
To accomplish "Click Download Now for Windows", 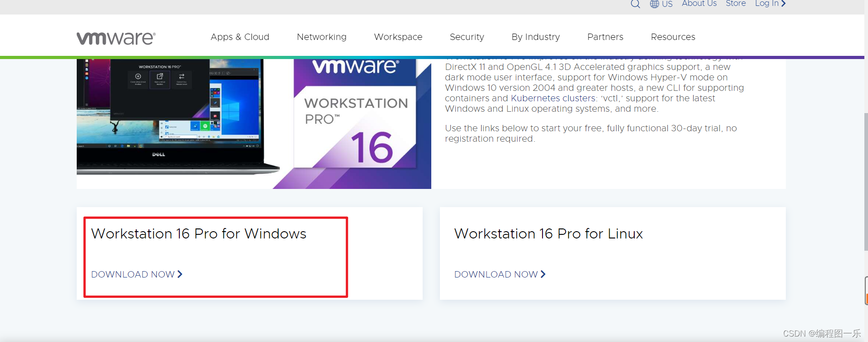I will 137,274.
